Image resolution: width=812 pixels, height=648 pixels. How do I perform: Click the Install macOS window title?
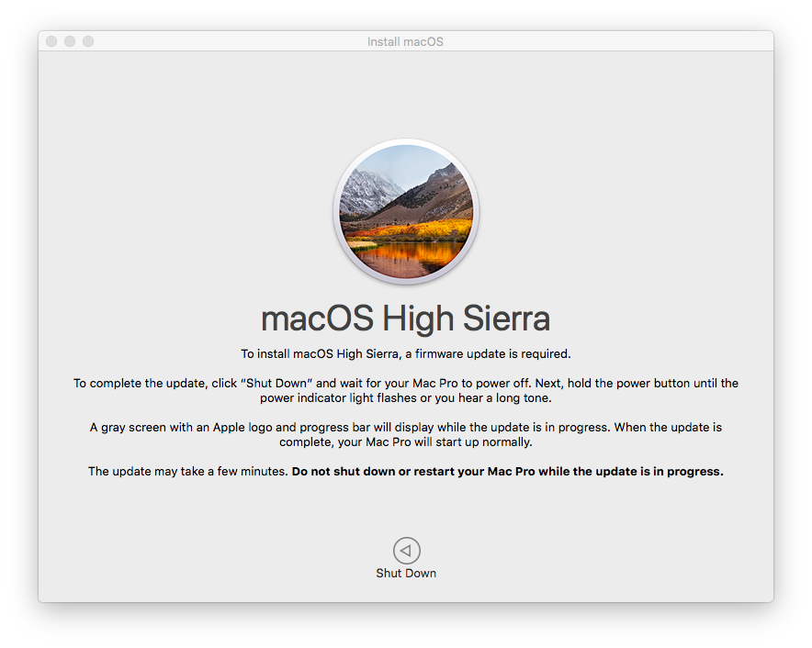click(405, 41)
